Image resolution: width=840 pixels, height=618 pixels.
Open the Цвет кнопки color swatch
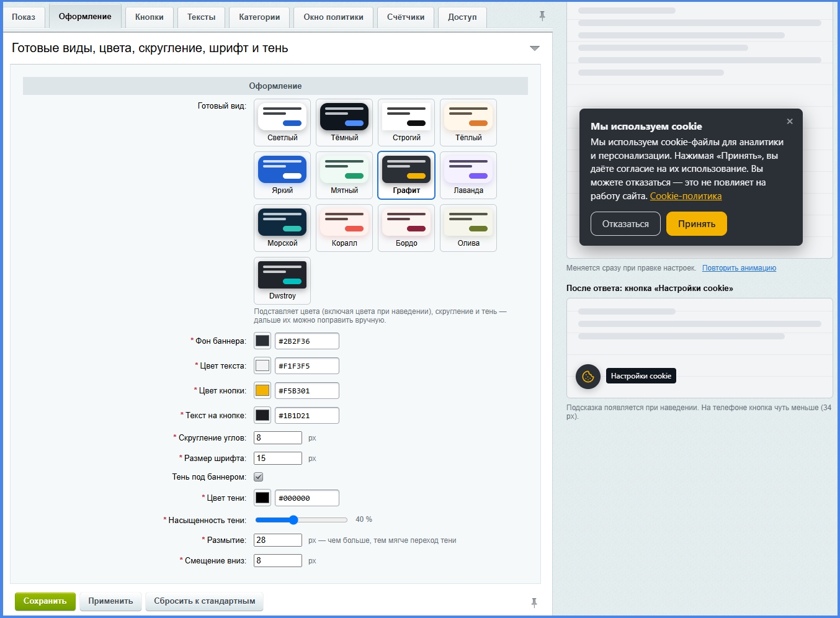262,390
